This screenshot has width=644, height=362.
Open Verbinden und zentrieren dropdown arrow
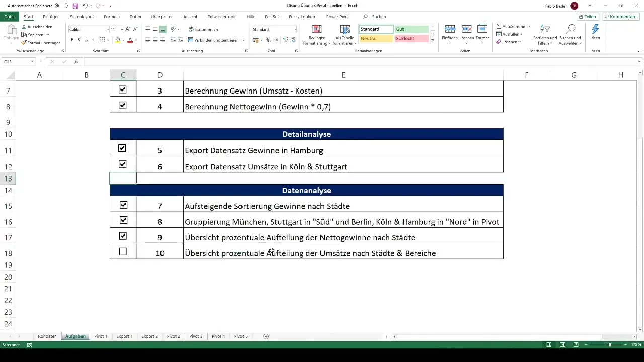[244, 40]
